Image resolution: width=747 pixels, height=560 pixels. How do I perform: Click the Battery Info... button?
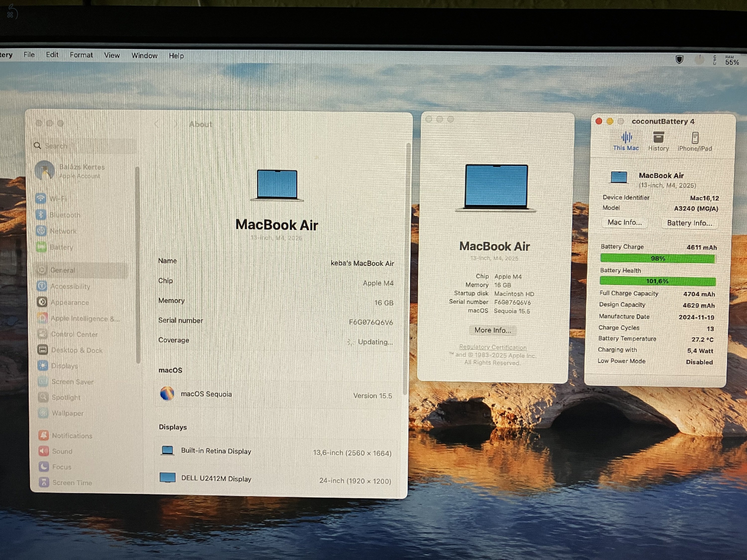[x=689, y=223]
